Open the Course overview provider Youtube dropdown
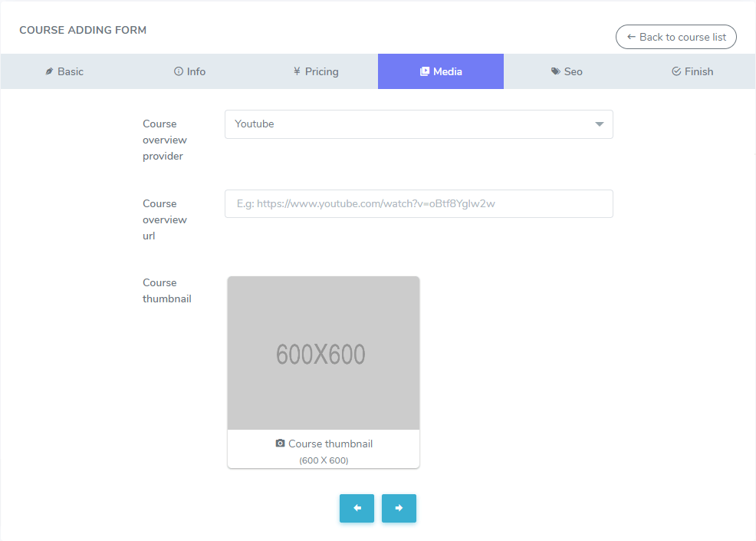This screenshot has height=541, width=756. tap(418, 124)
